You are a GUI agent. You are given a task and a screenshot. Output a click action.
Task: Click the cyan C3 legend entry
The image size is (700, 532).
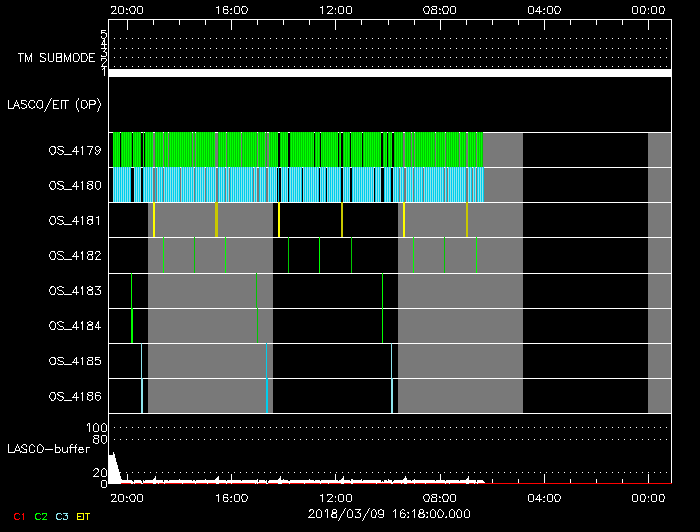62,517
